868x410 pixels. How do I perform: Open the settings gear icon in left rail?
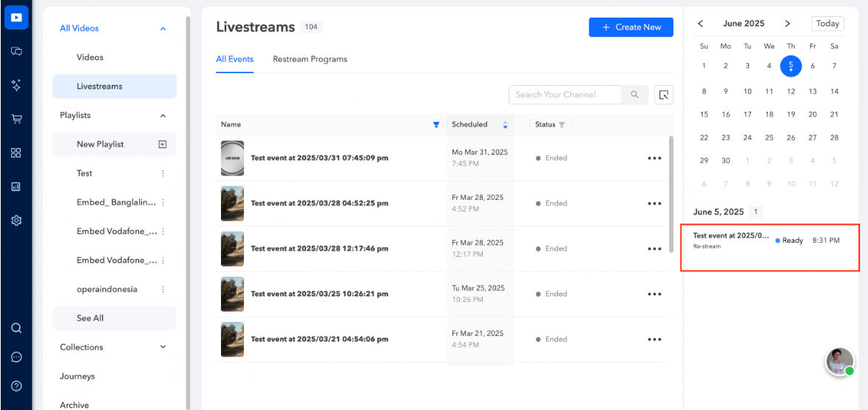(x=16, y=221)
